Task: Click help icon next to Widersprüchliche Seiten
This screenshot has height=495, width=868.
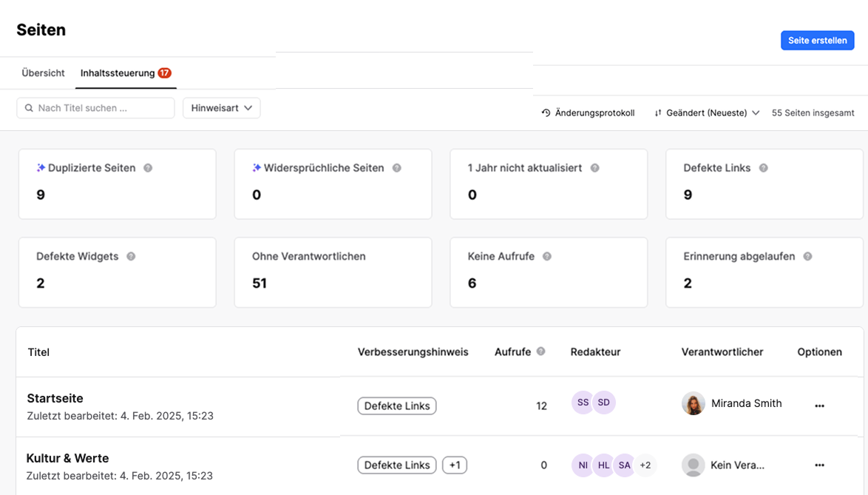Action: point(397,168)
